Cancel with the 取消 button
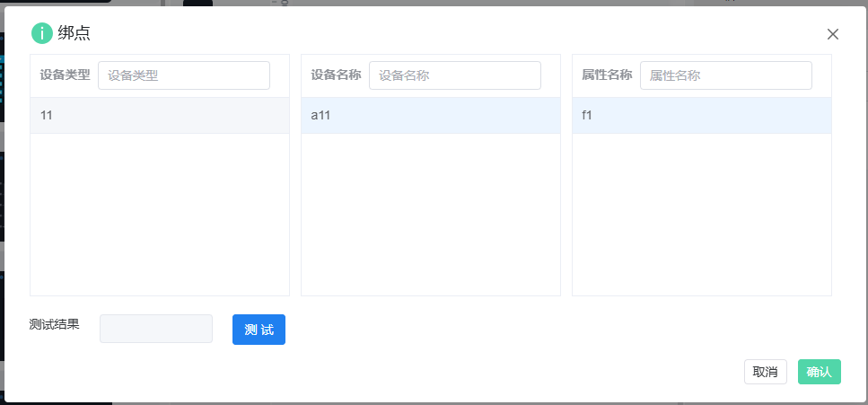The image size is (868, 405). click(x=766, y=372)
